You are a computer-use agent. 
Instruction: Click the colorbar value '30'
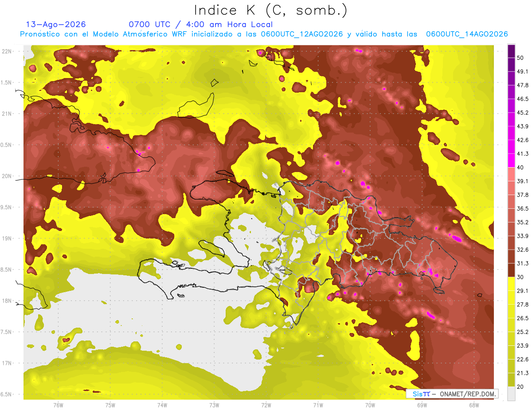520,277
